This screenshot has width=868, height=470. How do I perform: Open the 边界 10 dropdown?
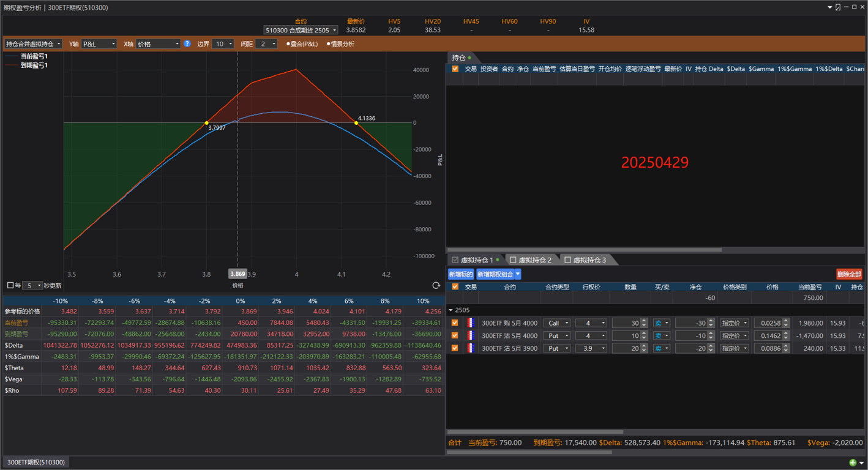click(x=223, y=44)
